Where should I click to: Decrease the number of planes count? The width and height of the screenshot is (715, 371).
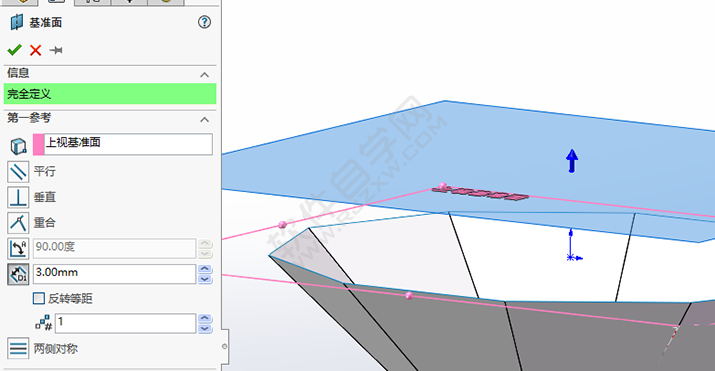coord(205,328)
